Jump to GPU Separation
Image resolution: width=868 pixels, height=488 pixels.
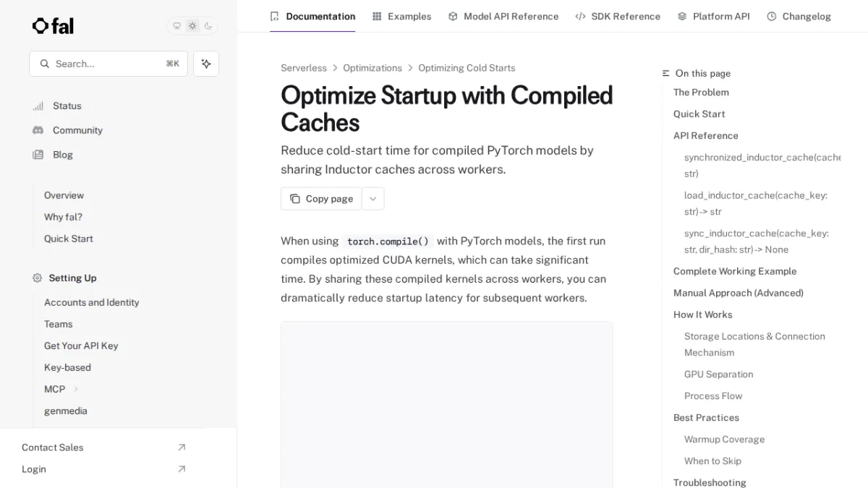tap(718, 374)
